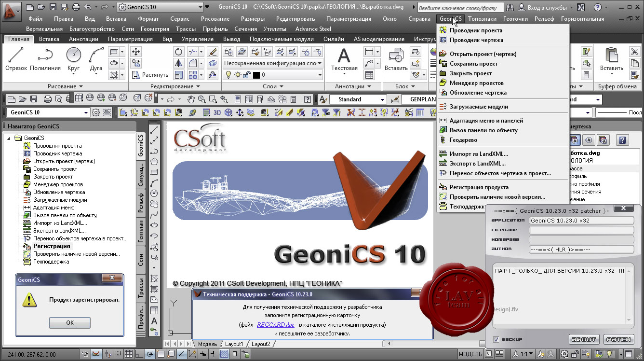644x361 pixels.
Task: Click the Move tool icon in Редактирование panel
Action: pos(136,52)
